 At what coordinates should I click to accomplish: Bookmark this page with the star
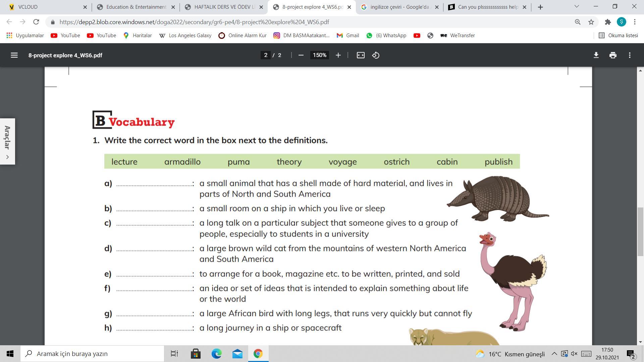591,22
